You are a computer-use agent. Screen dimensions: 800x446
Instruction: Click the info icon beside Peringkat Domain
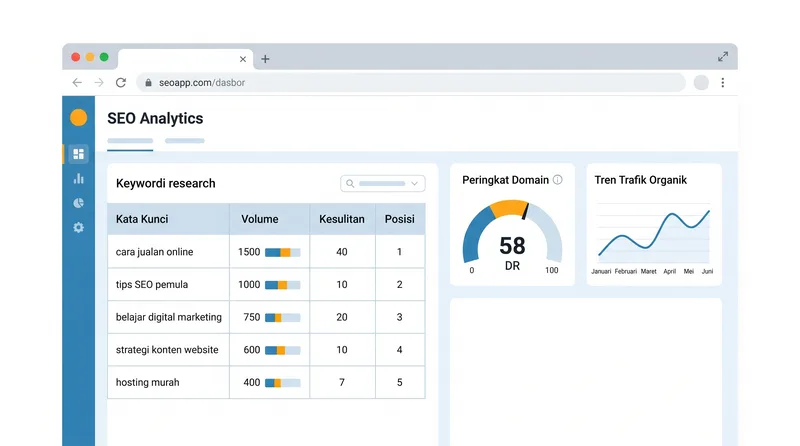click(558, 180)
